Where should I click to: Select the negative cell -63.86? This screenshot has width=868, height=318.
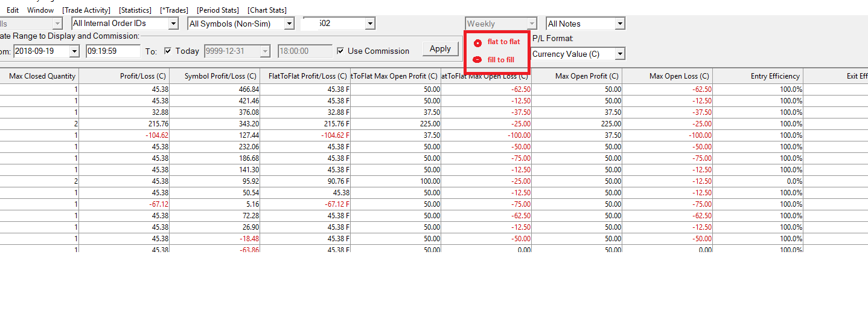214,249
